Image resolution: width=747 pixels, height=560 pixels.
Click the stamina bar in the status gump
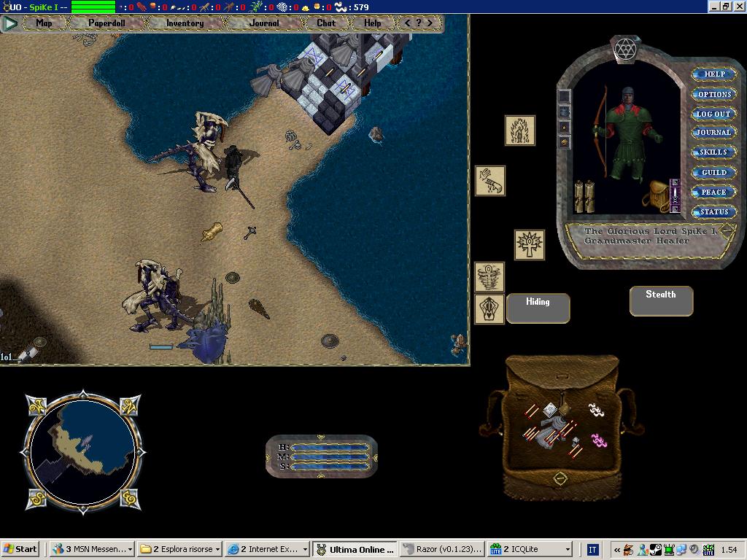[330, 467]
